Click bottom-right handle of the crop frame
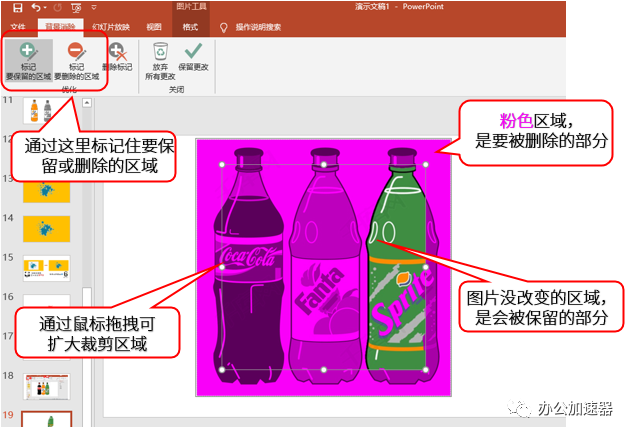This screenshot has width=633, height=436. [x=426, y=369]
